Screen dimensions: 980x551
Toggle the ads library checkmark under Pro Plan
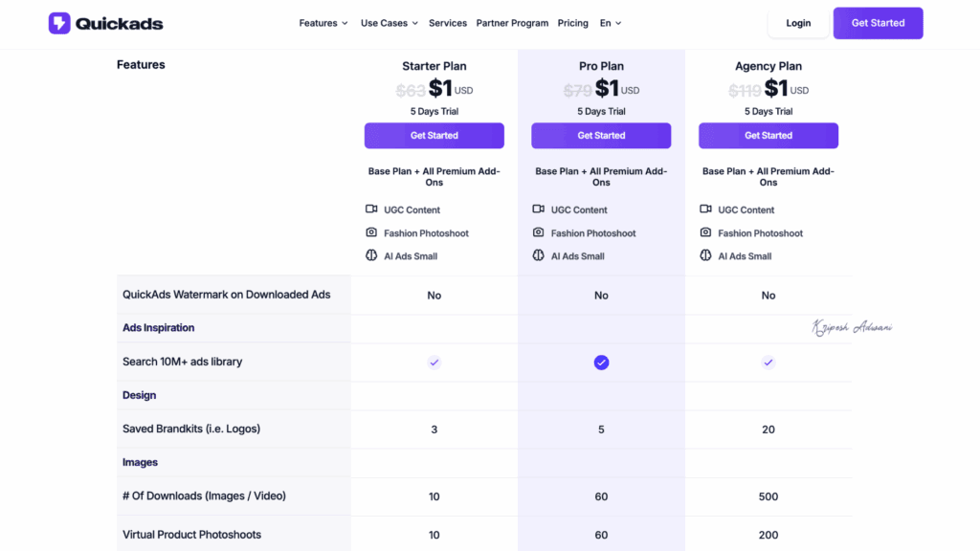pyautogui.click(x=601, y=362)
